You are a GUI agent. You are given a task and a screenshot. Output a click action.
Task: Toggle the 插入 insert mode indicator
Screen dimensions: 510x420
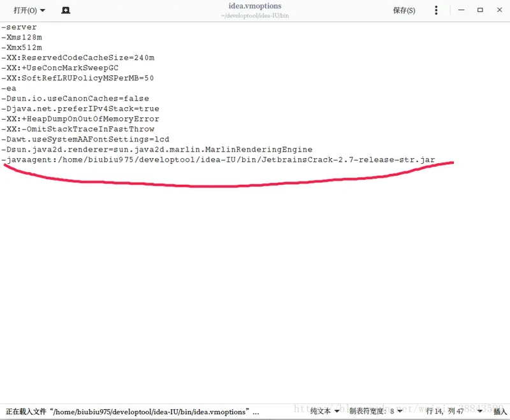point(500,412)
